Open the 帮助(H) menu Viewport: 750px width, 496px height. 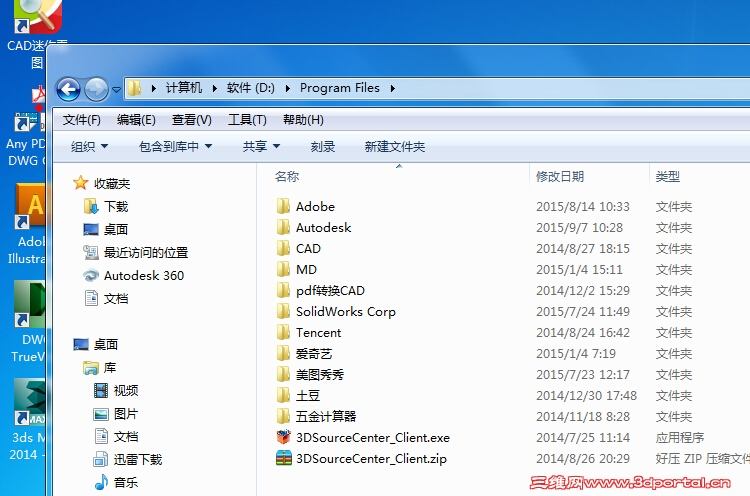pyautogui.click(x=303, y=120)
